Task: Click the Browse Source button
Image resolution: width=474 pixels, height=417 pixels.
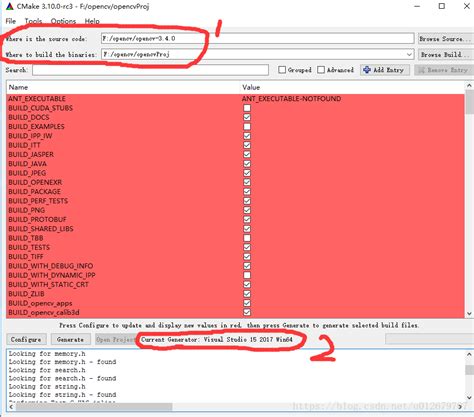Action: click(x=445, y=39)
